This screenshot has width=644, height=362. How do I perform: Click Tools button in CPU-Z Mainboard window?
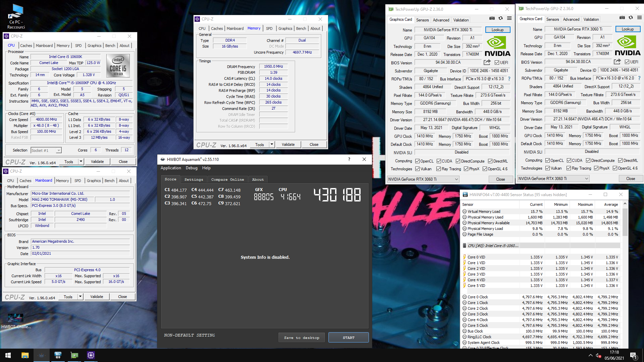coord(68,297)
